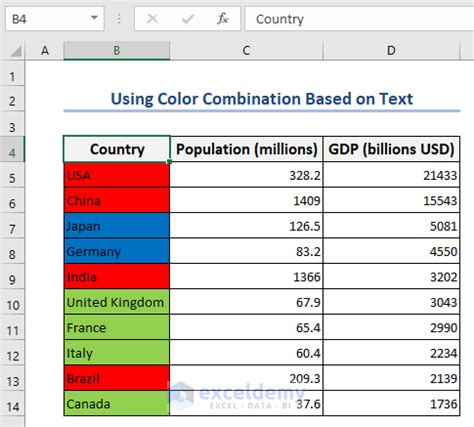Select column B header
The image size is (474, 427).
click(117, 51)
